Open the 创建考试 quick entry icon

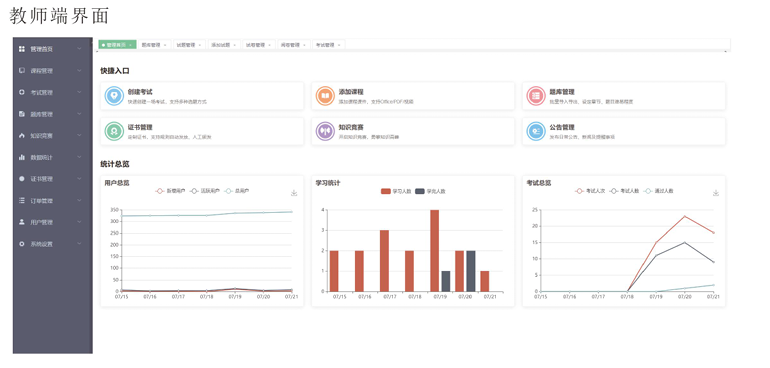(x=114, y=96)
